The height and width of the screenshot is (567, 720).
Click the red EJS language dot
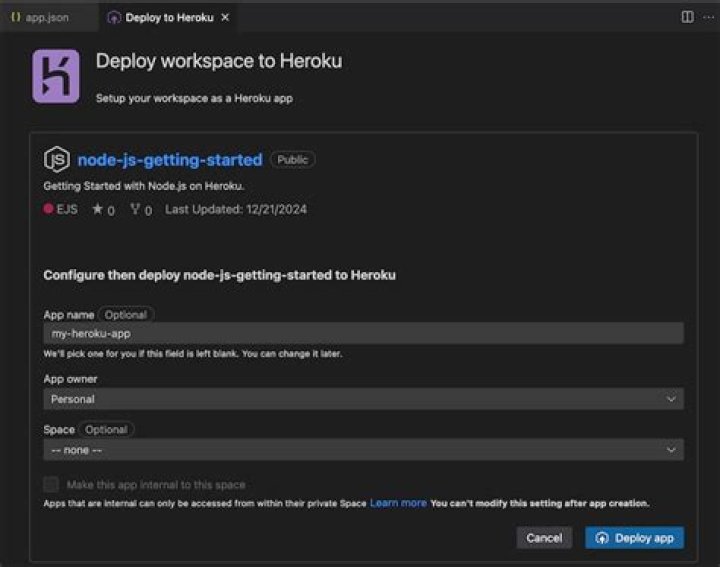pyautogui.click(x=48, y=210)
